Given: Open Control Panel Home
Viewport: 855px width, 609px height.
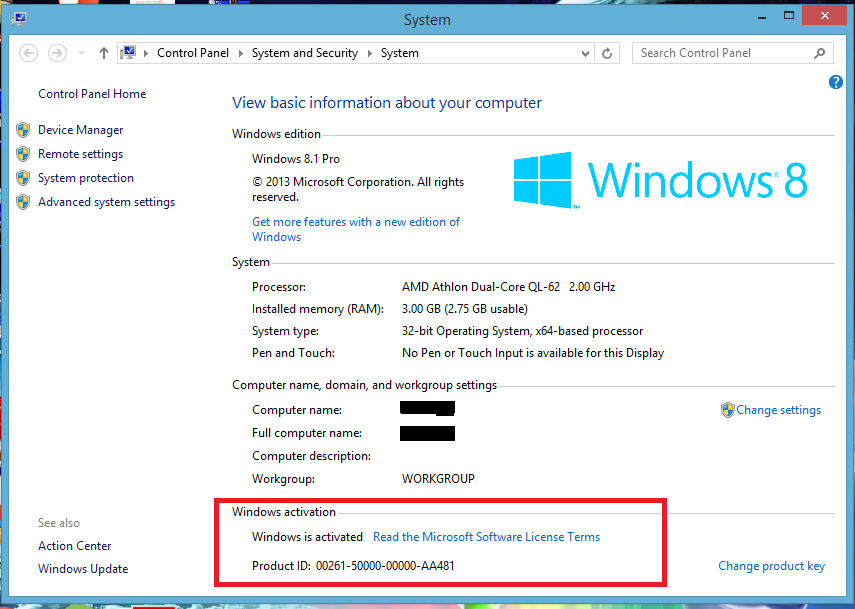Looking at the screenshot, I should point(92,94).
